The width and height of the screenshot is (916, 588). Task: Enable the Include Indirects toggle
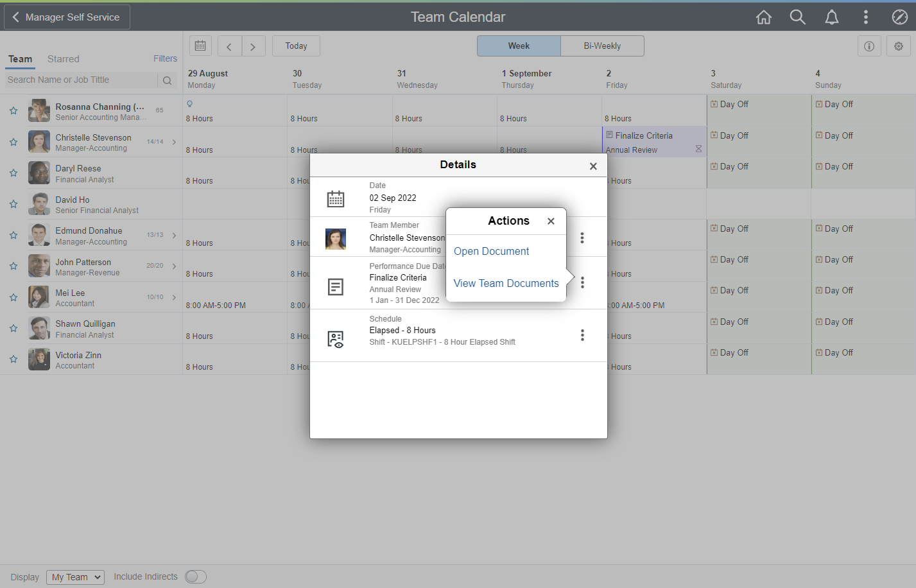[195, 576]
